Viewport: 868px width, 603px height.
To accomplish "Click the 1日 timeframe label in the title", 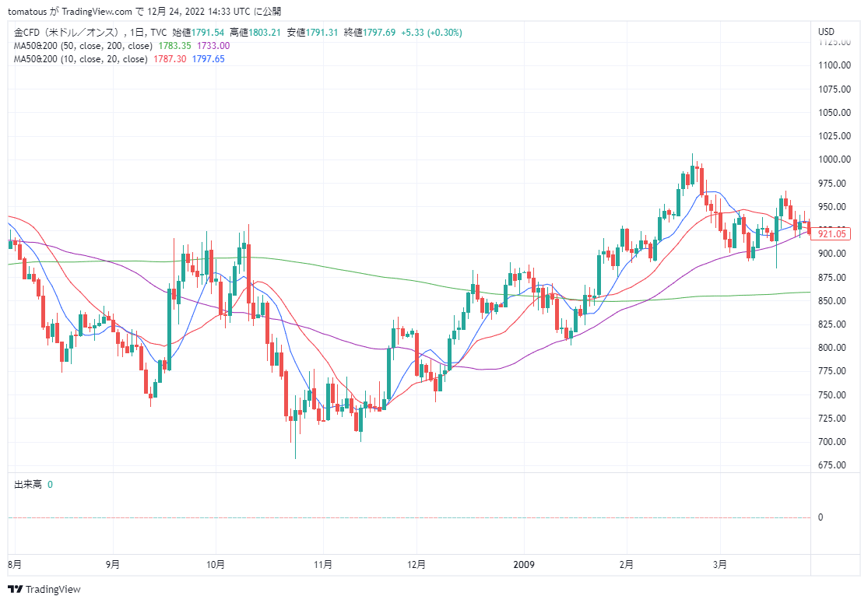I will (x=137, y=33).
